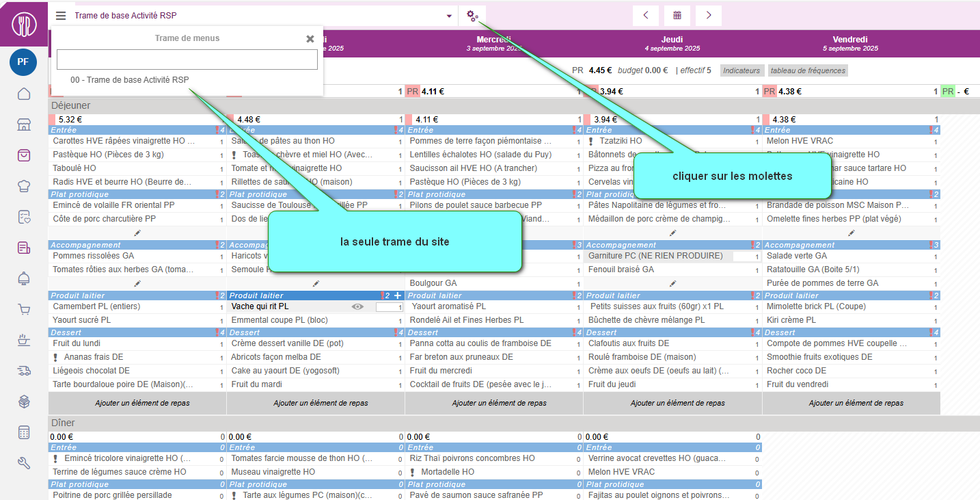Open the store icon in sidebar
Image resolution: width=980 pixels, height=500 pixels.
24,124
